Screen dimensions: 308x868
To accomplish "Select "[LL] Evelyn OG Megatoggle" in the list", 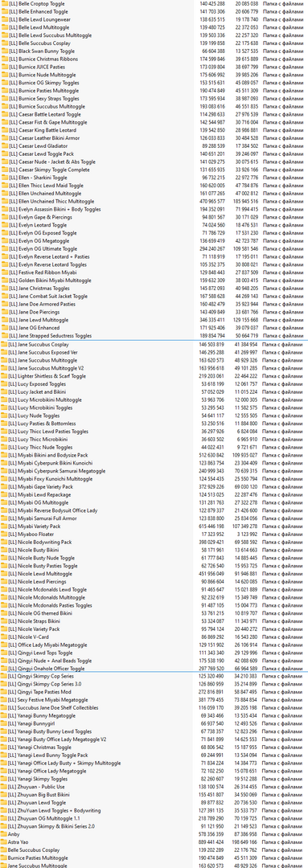I will (40, 241).
